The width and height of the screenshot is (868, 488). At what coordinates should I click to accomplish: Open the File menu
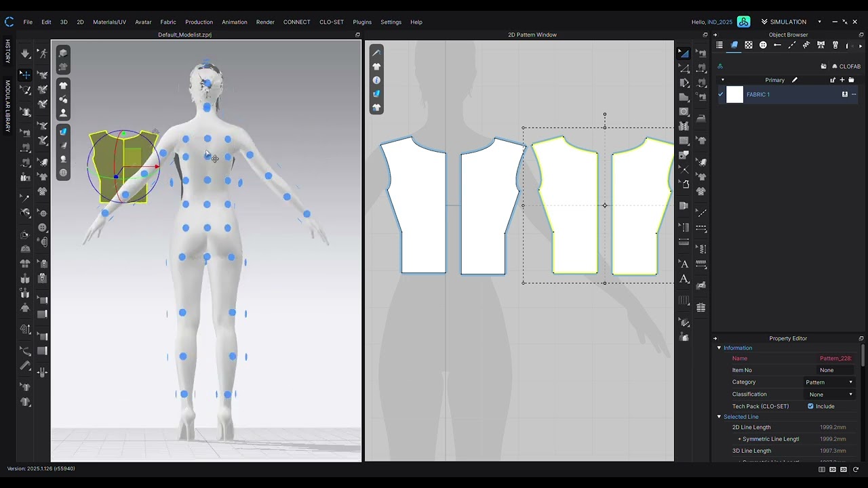coord(28,22)
